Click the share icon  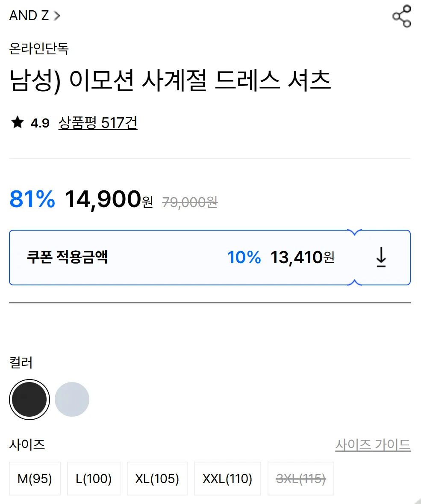(401, 16)
